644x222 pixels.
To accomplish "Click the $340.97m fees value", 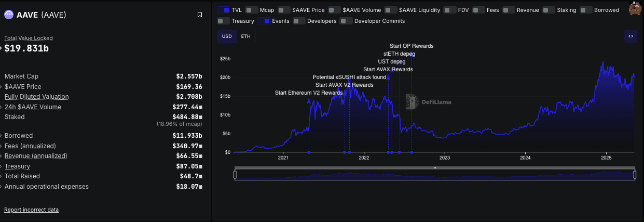I will tap(187, 146).
